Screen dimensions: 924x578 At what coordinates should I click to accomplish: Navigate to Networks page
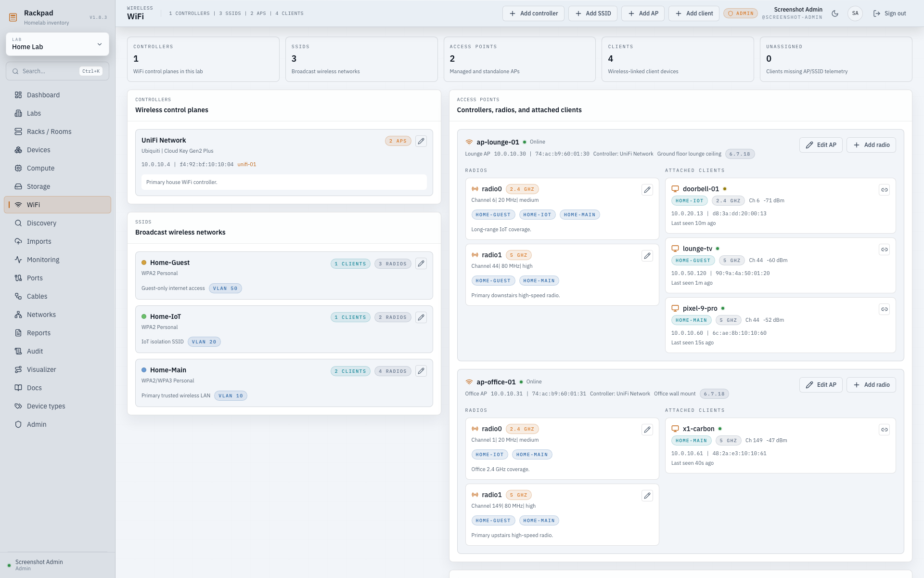tap(57, 315)
